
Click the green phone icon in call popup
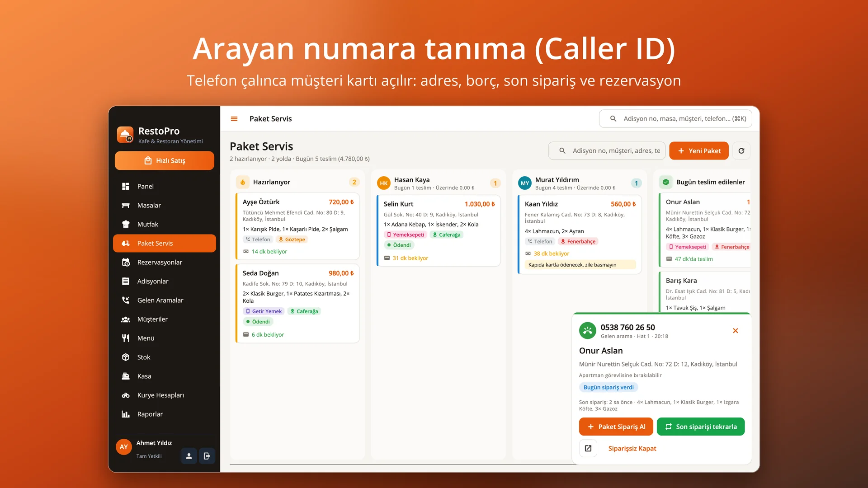(588, 331)
